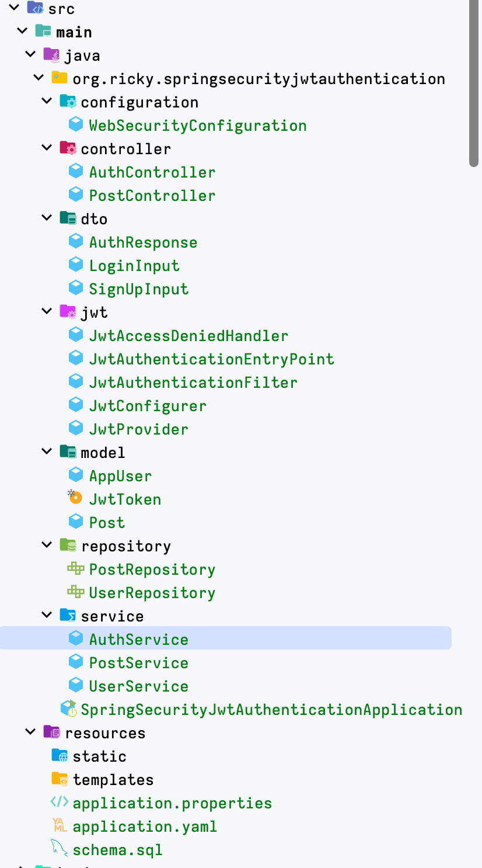Click the java source folder icon
Viewport: 482px width, 868px height.
(x=51, y=55)
